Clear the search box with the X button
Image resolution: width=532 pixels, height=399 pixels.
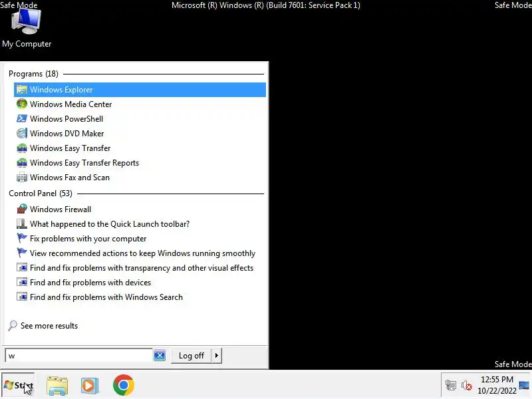(160, 356)
